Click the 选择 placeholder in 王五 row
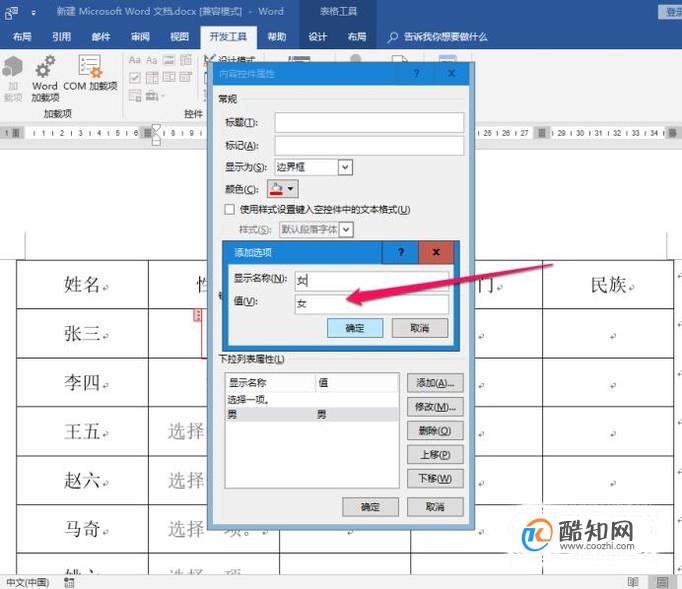The width and height of the screenshot is (682, 589). [x=186, y=432]
